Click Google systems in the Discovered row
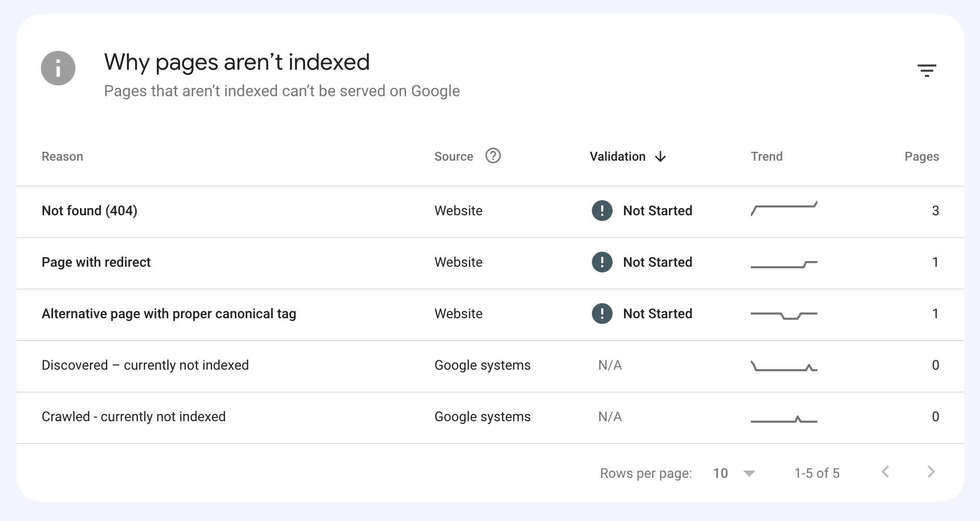 [x=482, y=365]
